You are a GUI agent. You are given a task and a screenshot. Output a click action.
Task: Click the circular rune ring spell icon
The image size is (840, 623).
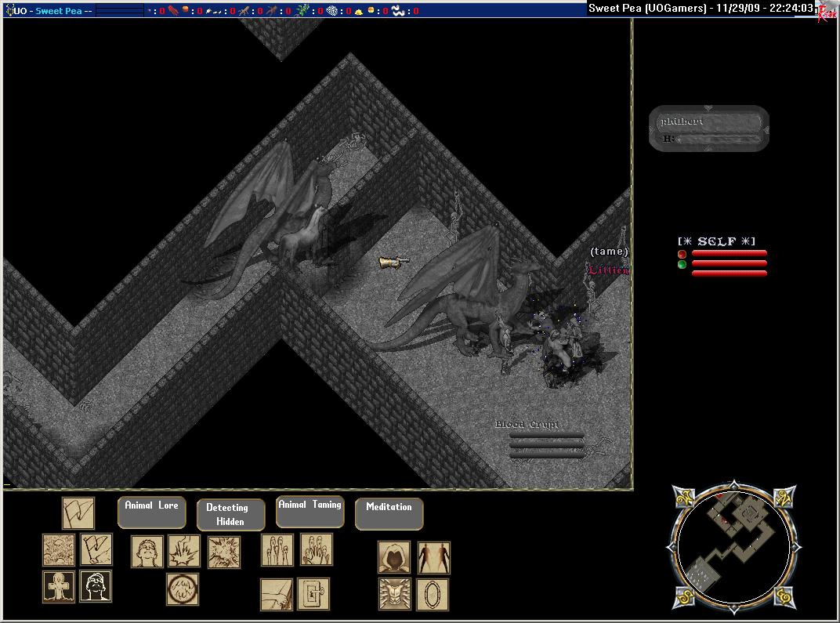pyautogui.click(x=182, y=589)
